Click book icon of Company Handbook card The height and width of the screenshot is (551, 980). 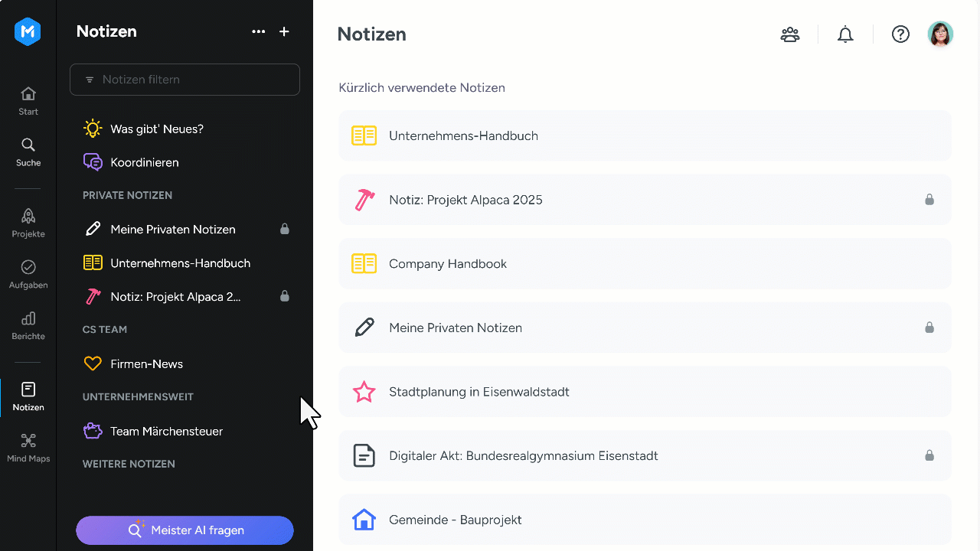[x=364, y=263]
